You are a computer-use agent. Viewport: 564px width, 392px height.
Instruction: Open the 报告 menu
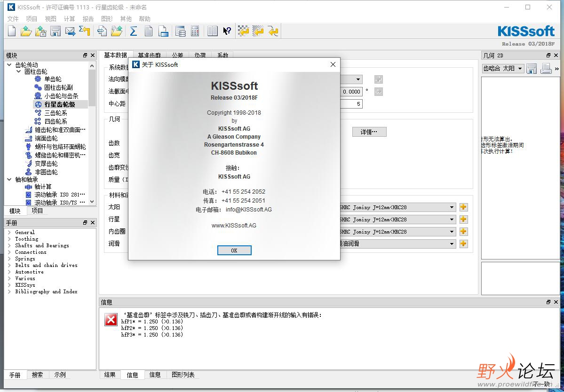(x=88, y=19)
